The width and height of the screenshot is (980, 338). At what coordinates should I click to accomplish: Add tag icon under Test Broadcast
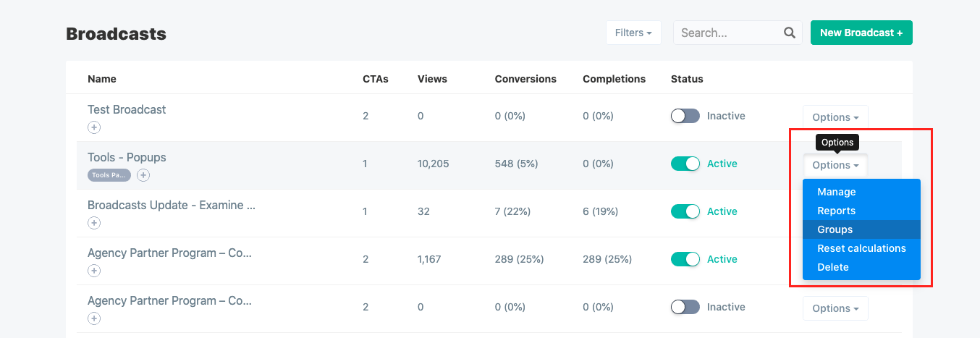(94, 127)
